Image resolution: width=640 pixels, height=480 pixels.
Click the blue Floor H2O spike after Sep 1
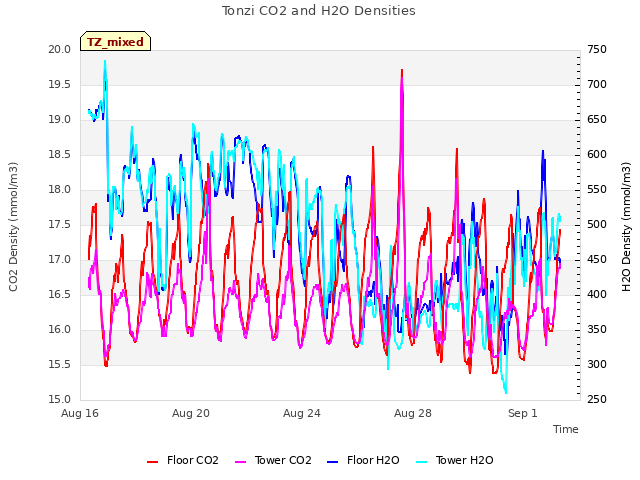click(x=543, y=152)
